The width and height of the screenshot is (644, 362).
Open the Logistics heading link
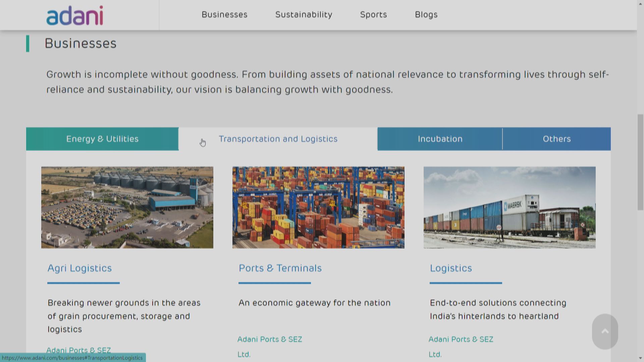[451, 268]
